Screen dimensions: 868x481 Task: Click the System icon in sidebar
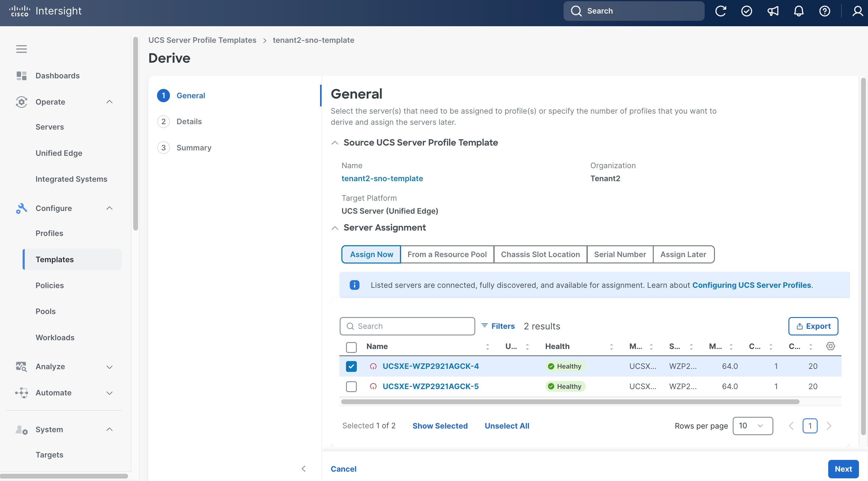click(x=22, y=429)
